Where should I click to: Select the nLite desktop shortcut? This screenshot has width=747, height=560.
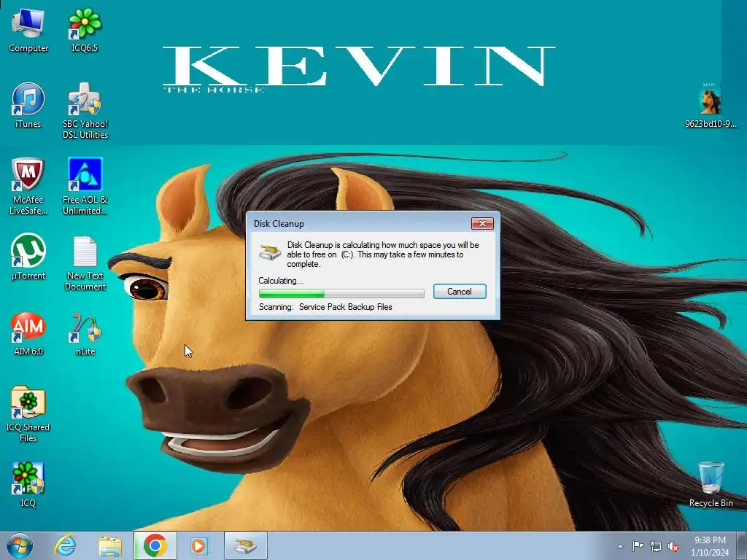tap(85, 333)
